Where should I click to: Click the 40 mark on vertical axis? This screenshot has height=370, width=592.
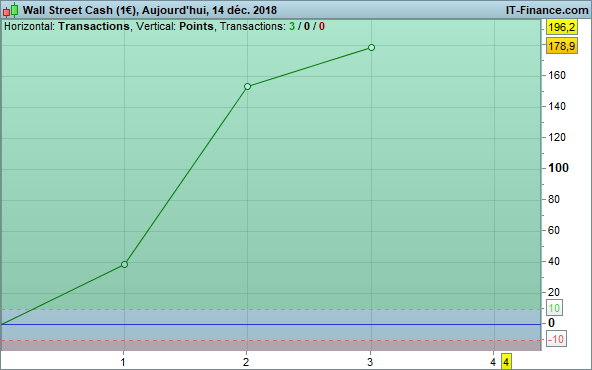coord(553,261)
